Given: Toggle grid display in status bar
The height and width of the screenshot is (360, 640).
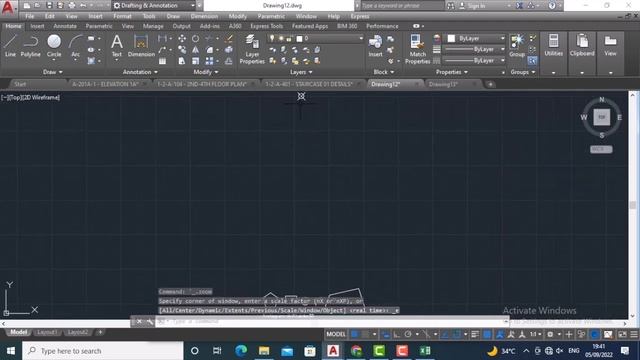Looking at the screenshot, I should (x=355, y=334).
